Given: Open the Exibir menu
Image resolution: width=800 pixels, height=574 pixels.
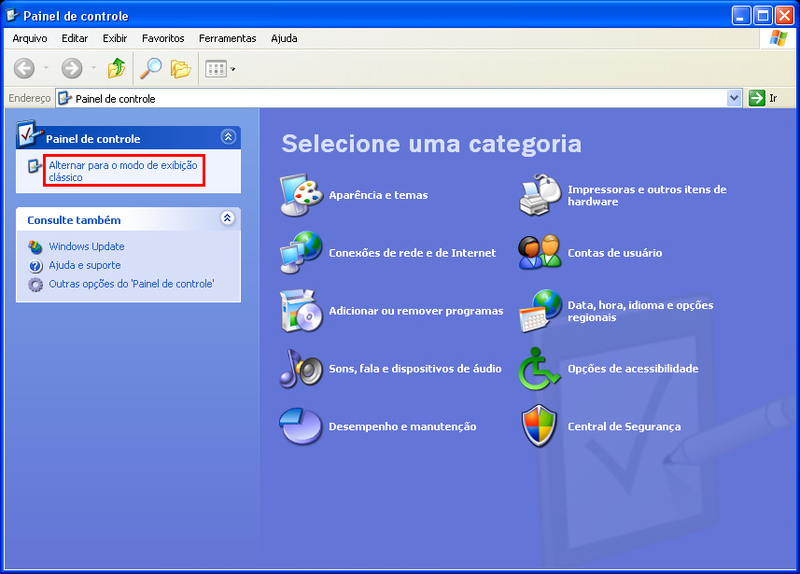Looking at the screenshot, I should click(114, 38).
